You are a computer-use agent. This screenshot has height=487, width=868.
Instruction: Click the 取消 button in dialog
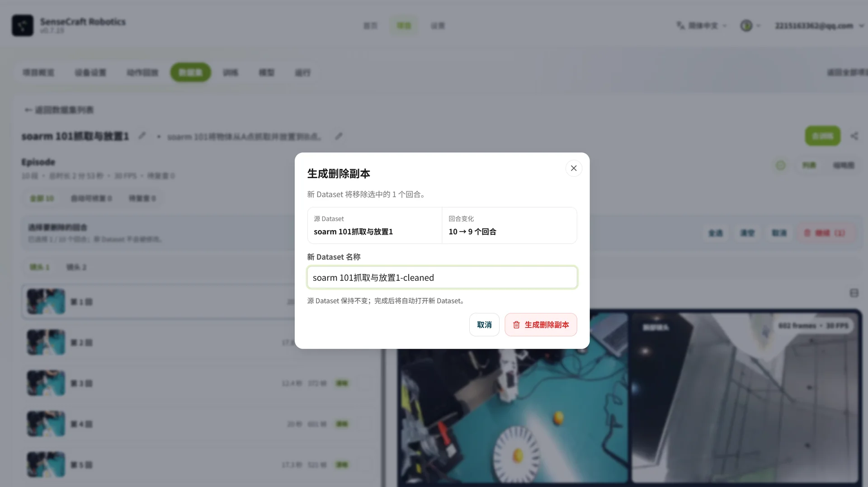484,325
